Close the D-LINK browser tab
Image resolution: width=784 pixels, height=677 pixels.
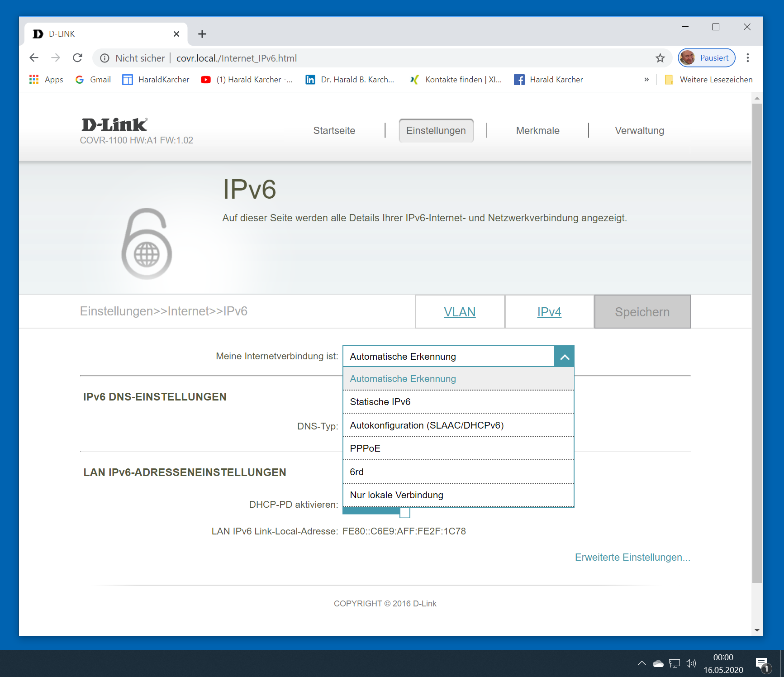[x=176, y=34]
